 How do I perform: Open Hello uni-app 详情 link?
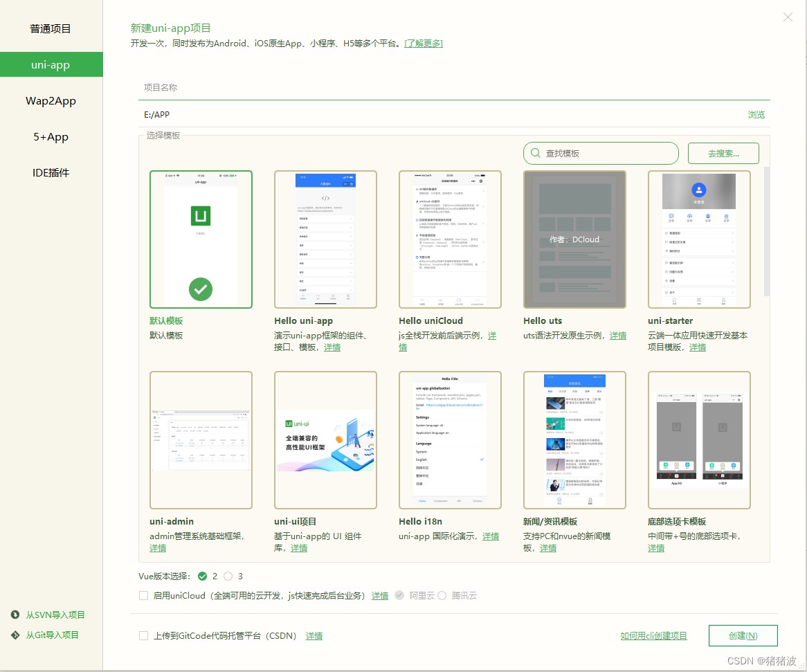(x=332, y=347)
